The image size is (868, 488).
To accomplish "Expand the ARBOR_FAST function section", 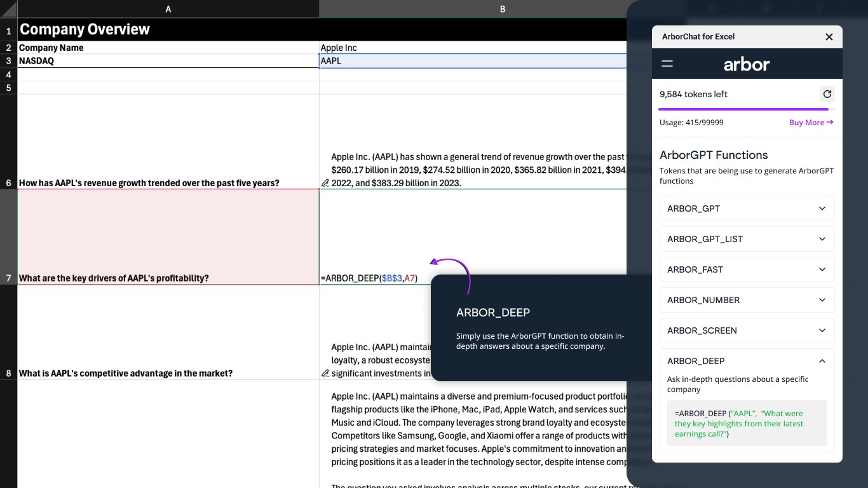I will pos(747,269).
